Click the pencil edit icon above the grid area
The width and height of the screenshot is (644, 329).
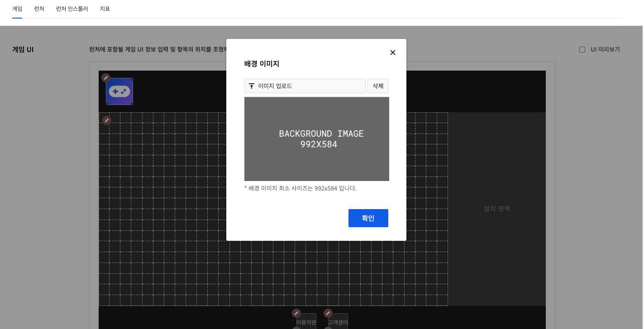[x=106, y=120]
